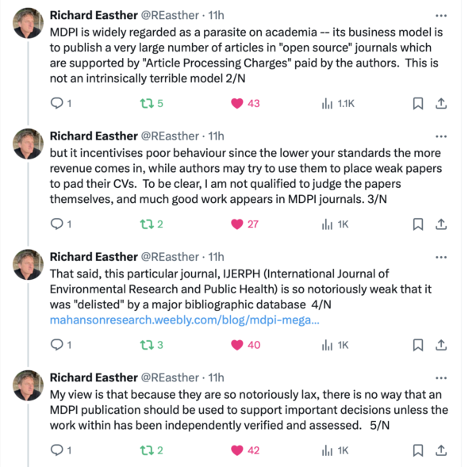View analytics of the 1.1K views tweet

point(327,103)
